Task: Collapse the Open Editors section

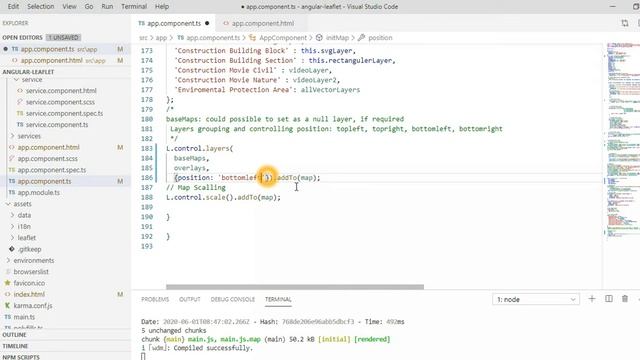Action: 22,38
